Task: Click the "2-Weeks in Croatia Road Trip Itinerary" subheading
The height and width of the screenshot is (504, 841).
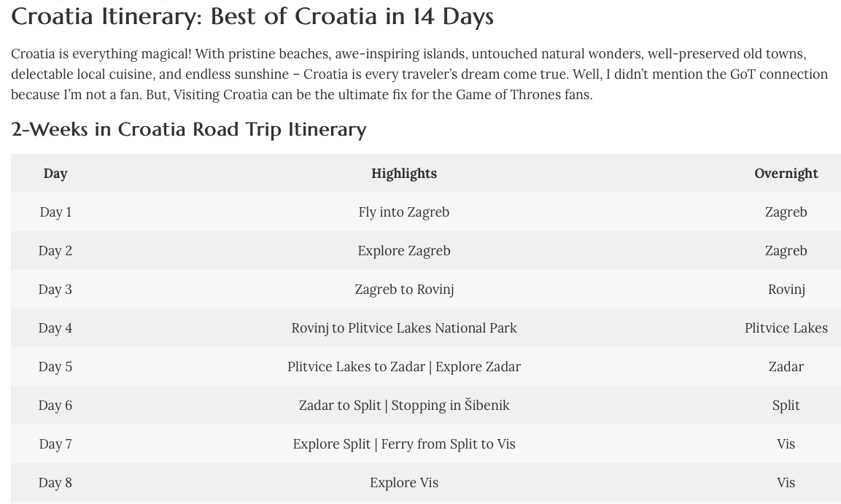Action: tap(188, 129)
